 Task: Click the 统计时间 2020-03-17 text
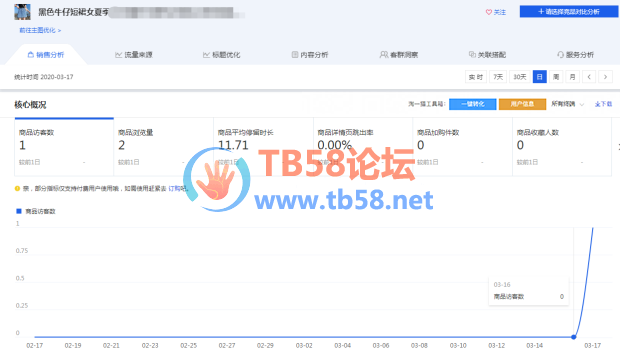pos(43,77)
